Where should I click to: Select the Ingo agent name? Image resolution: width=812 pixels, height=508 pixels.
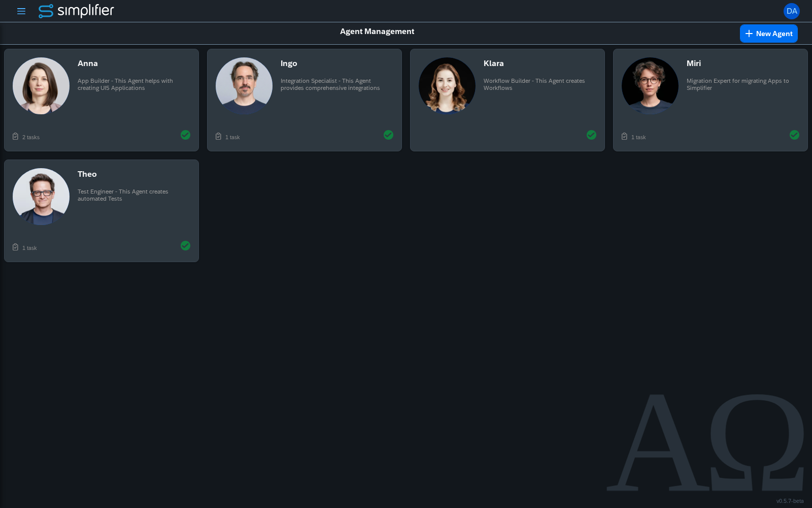[x=289, y=63]
